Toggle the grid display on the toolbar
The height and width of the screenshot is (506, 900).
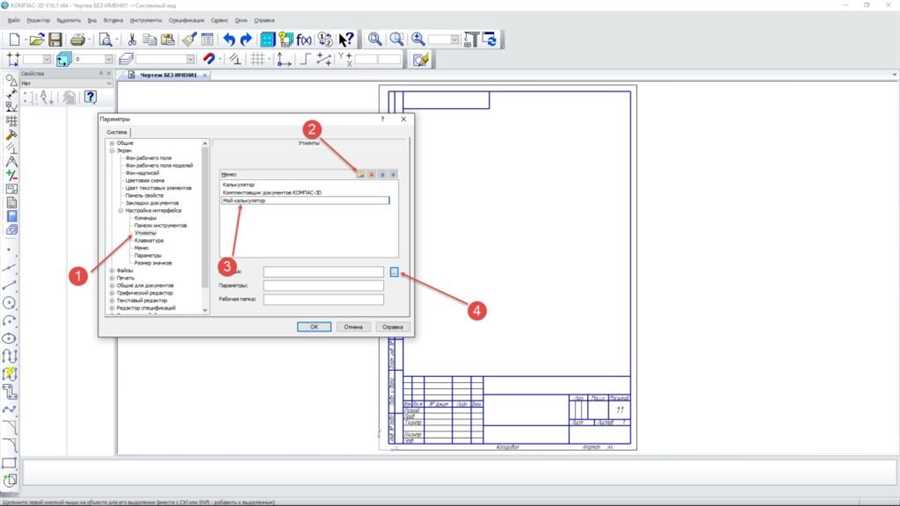click(258, 59)
